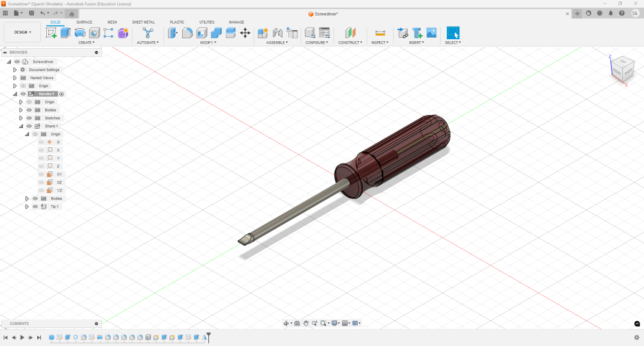Open the Change Parameters table icon
Screen dimensions: 644x346
325,33
